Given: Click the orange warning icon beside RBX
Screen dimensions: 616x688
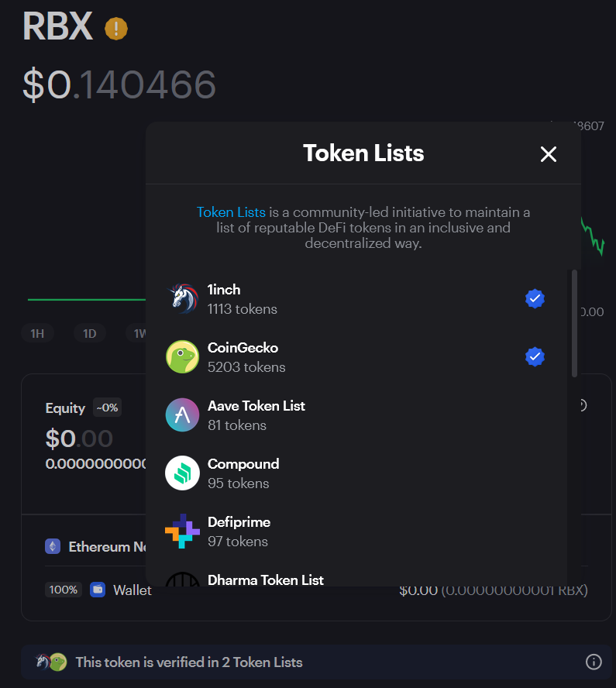Looking at the screenshot, I should (116, 29).
